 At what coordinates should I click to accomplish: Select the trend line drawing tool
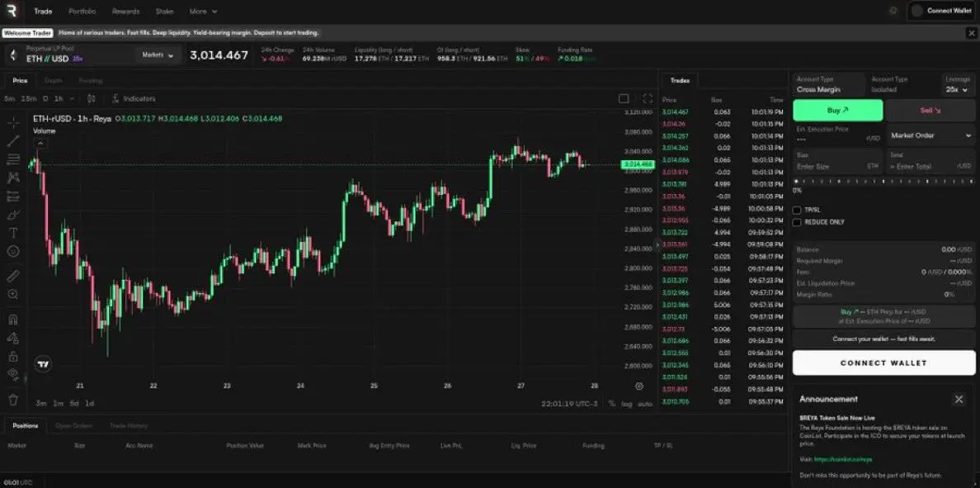point(12,140)
